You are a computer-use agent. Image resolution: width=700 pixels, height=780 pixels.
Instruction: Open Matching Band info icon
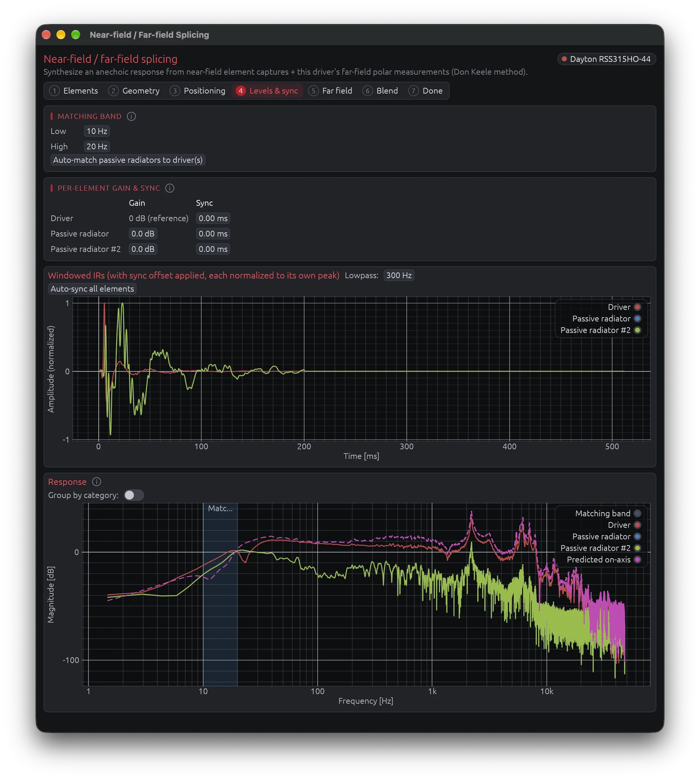[x=131, y=116]
